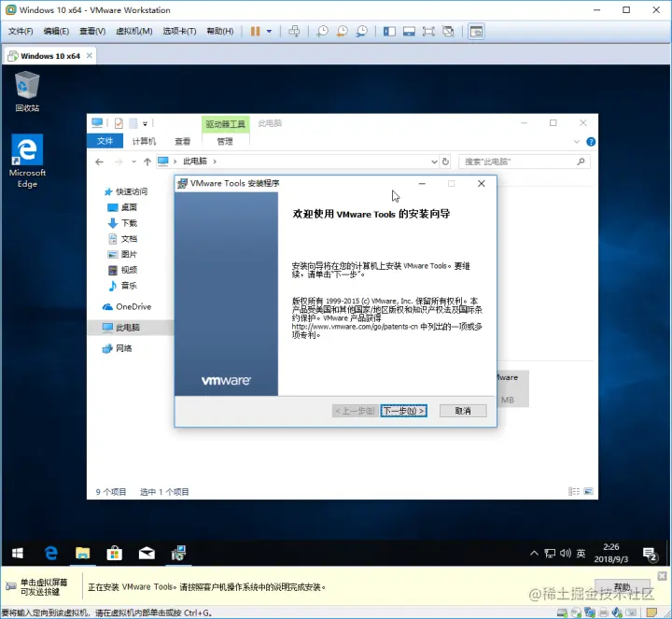Enter full screen mode icon
This screenshot has width=672, height=619.
(x=428, y=32)
